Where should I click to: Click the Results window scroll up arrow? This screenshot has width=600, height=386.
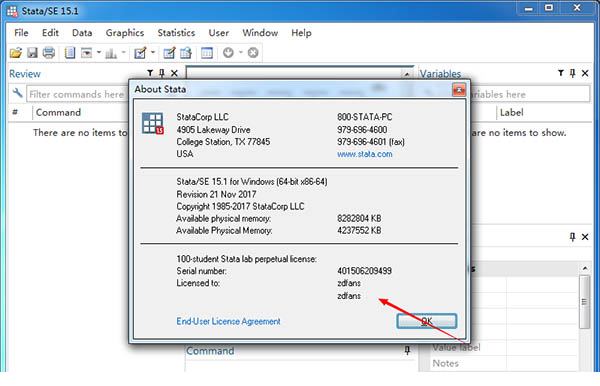point(407,74)
